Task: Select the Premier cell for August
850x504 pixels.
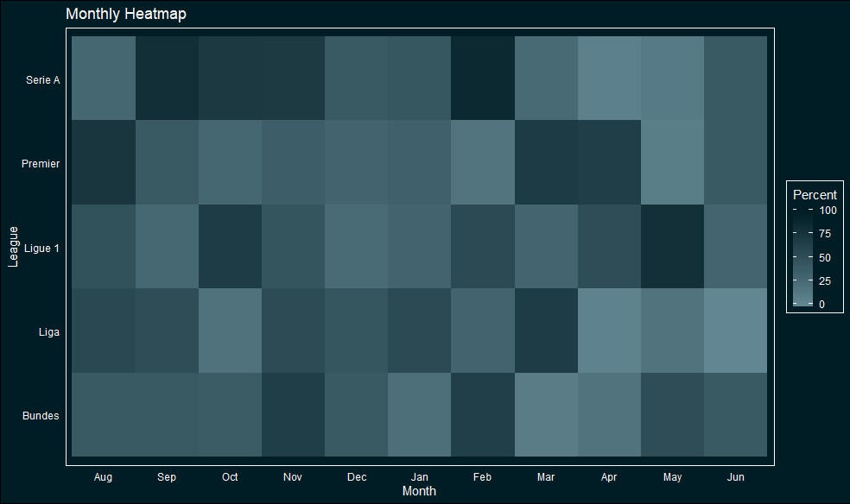Action: (x=103, y=162)
